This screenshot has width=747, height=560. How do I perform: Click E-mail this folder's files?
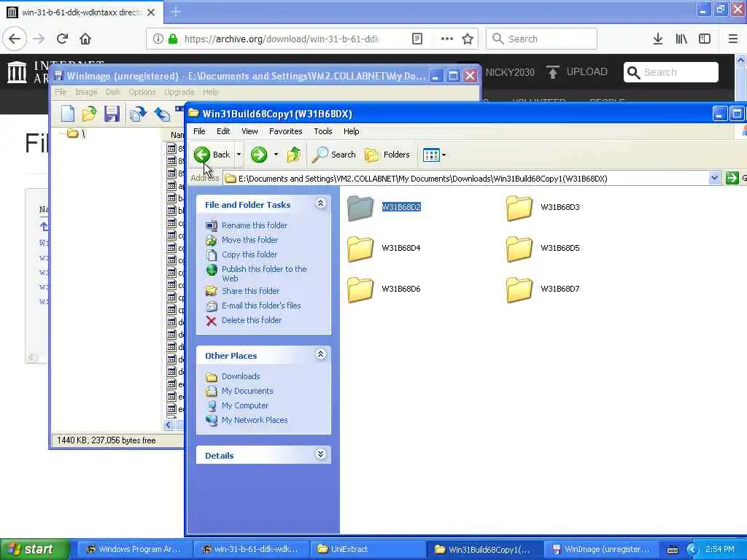pos(261,306)
